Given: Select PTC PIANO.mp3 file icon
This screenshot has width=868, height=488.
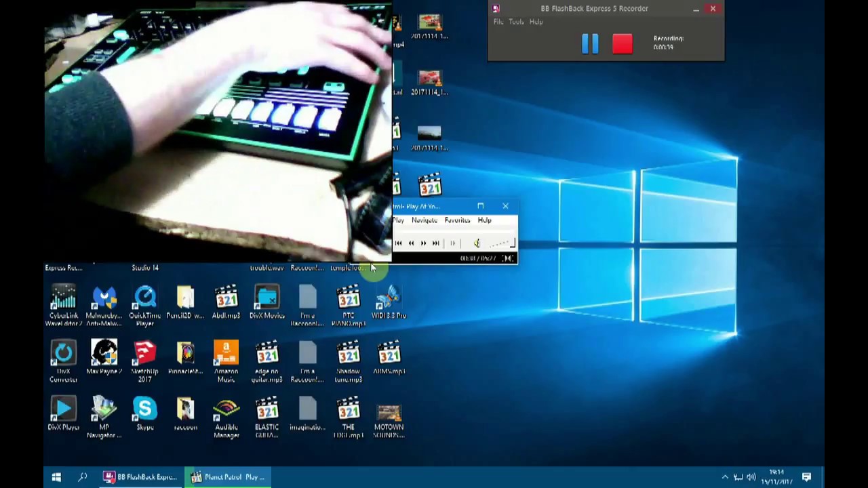Looking at the screenshot, I should pyautogui.click(x=348, y=306).
